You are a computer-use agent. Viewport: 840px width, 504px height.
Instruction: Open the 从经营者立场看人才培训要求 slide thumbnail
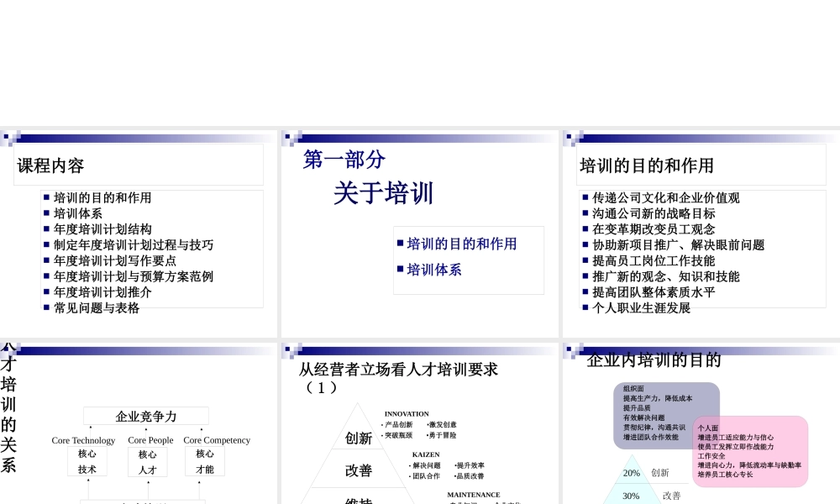419,423
